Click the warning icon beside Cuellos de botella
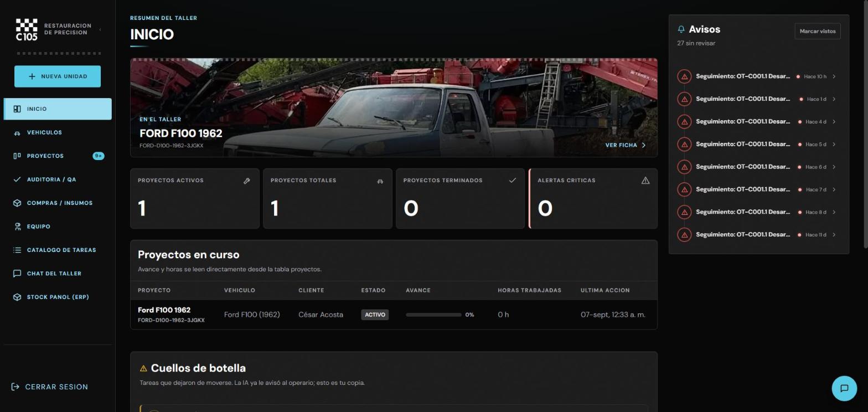This screenshot has height=412, width=868. point(143,369)
